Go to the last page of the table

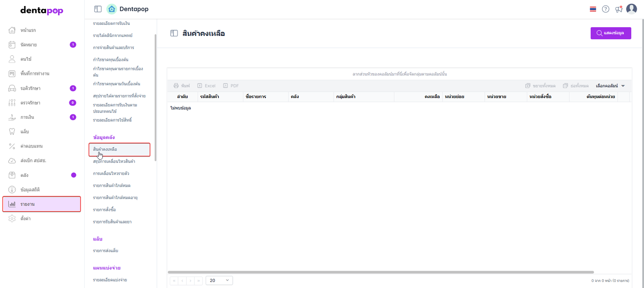199,280
